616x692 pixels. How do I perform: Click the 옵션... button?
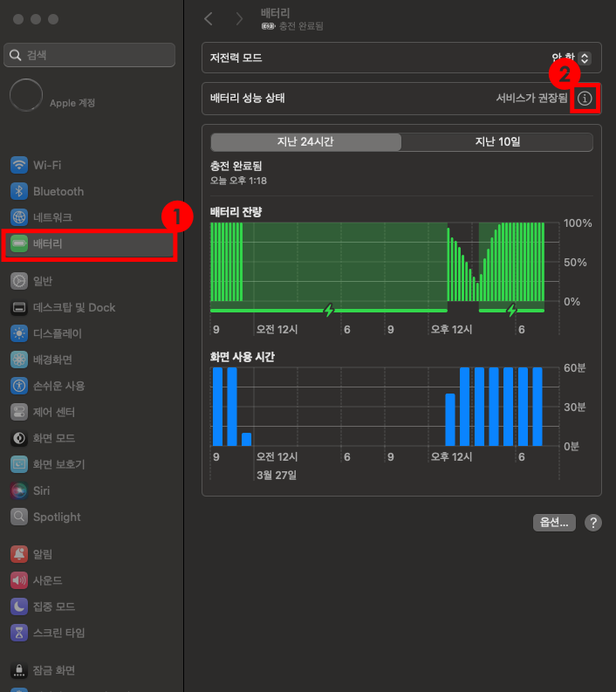[x=554, y=523]
